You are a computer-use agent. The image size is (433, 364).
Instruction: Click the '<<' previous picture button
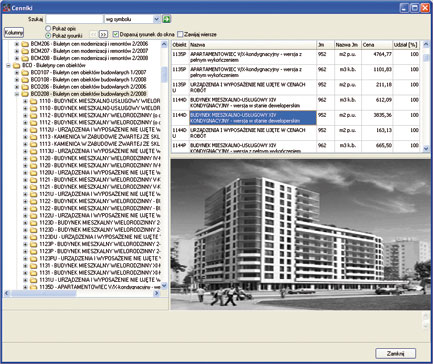(94, 34)
